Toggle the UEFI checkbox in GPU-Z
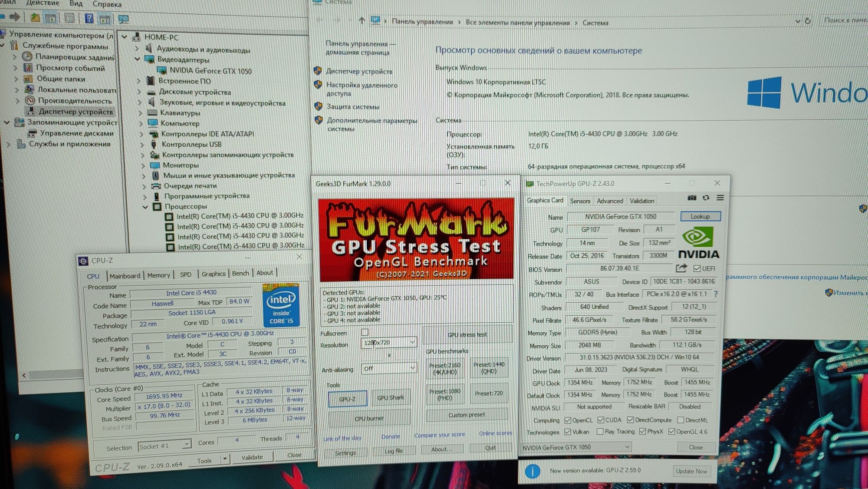 click(x=697, y=268)
